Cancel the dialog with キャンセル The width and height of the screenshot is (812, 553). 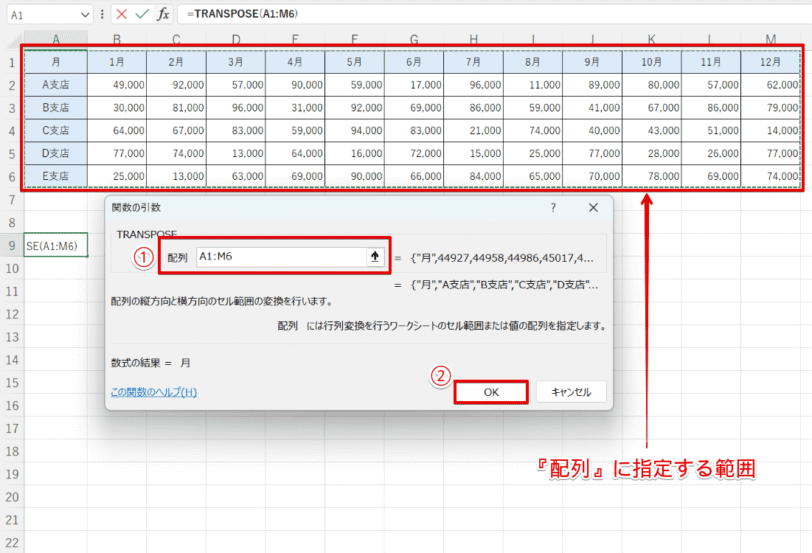coord(571,392)
